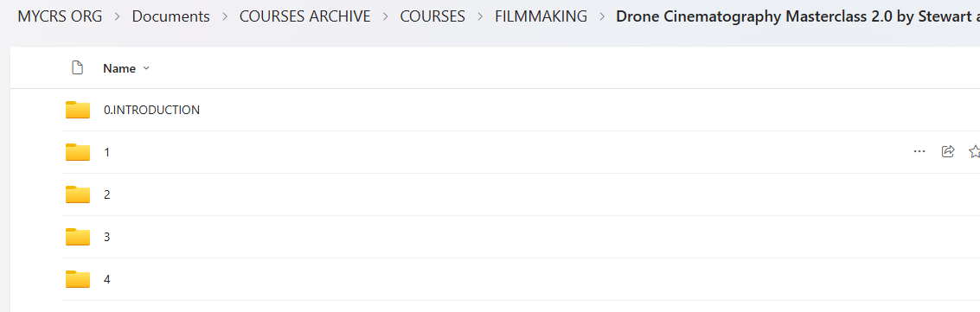The width and height of the screenshot is (980, 312).
Task: Open the 0.INTRODUCTION folder icon
Action: [x=78, y=110]
